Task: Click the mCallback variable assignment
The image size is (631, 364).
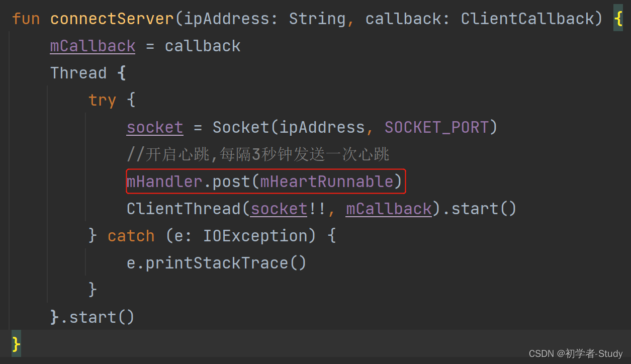Action: pyautogui.click(x=93, y=46)
